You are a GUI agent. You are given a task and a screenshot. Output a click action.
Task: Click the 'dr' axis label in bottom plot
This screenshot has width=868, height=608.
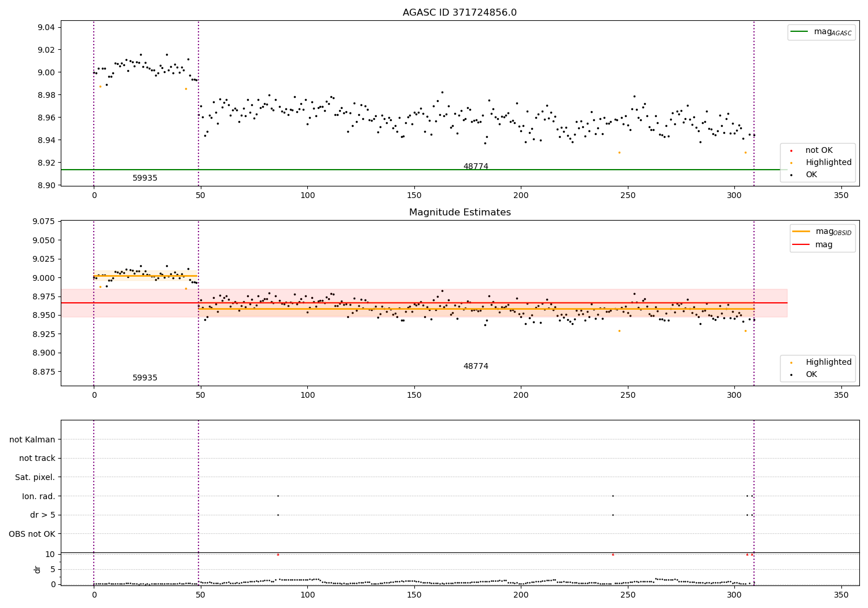pyautogui.click(x=38, y=569)
